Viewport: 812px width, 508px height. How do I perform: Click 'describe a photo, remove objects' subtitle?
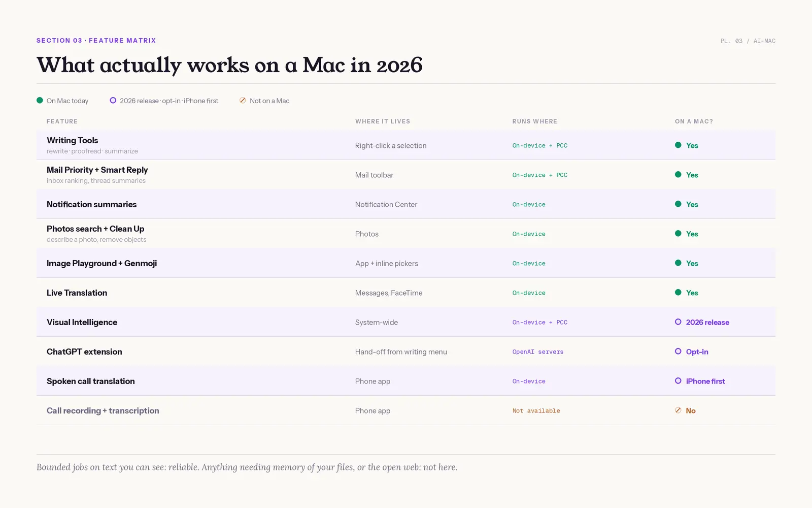[x=96, y=240]
